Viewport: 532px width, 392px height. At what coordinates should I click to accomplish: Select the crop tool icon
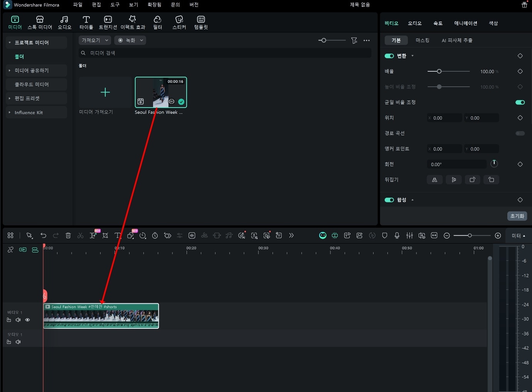[105, 236]
